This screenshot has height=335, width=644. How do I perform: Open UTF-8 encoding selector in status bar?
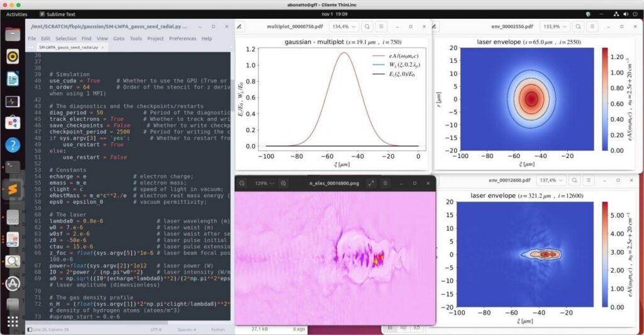click(x=156, y=330)
